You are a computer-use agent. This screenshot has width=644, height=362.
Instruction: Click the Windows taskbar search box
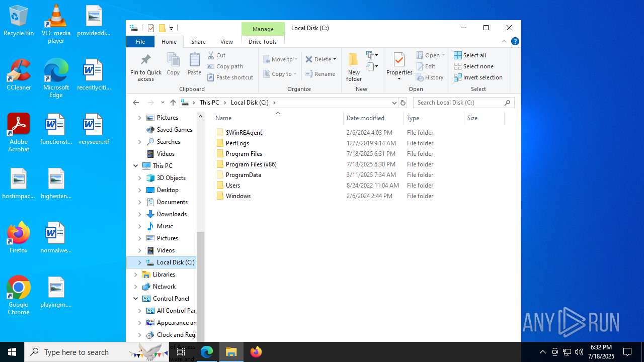97,352
